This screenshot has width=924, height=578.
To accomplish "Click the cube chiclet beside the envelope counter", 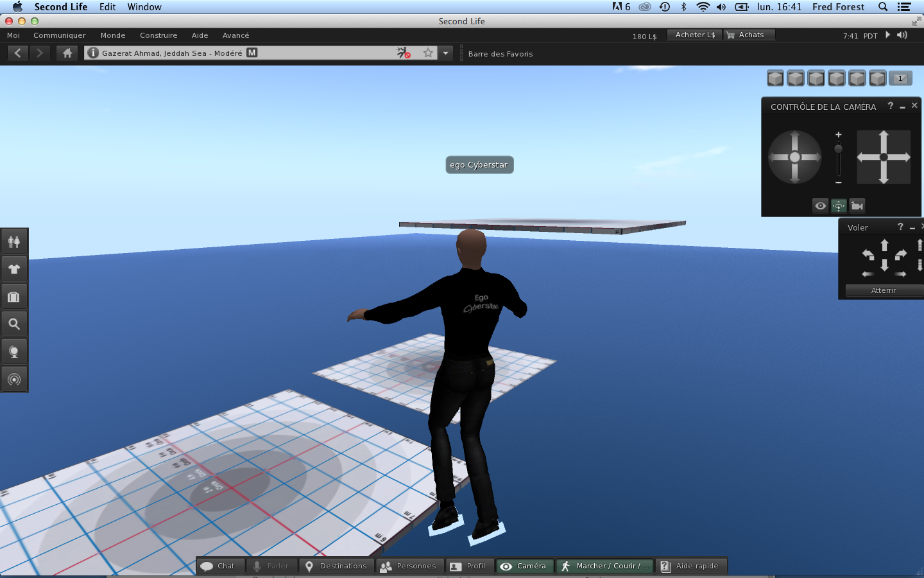I will coord(878,78).
